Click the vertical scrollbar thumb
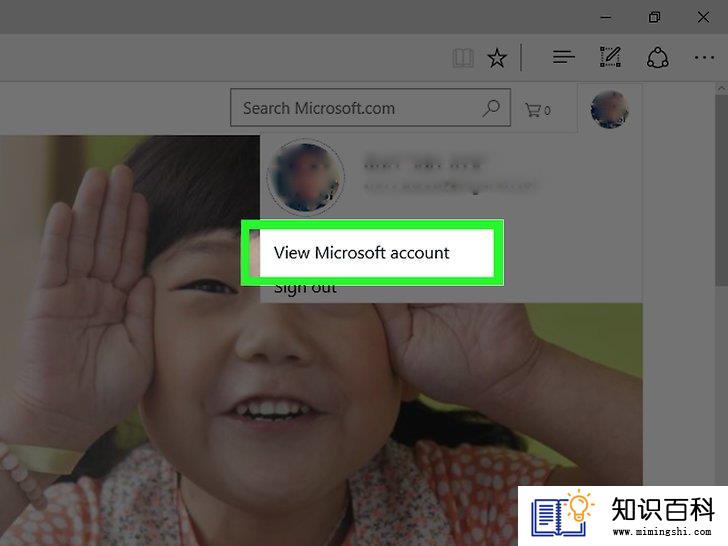 722,190
